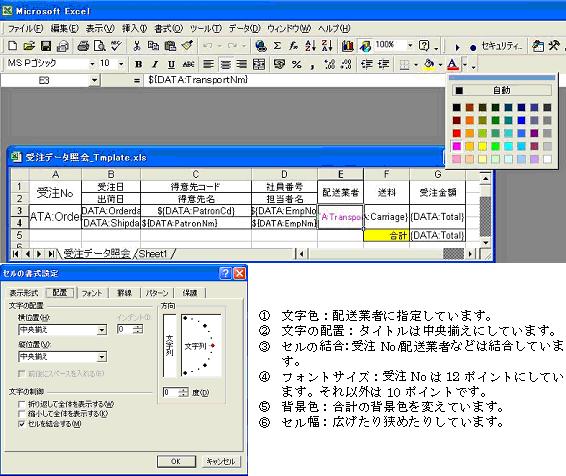Click the font color A icon
This screenshot has width=566, height=476.
click(x=453, y=65)
